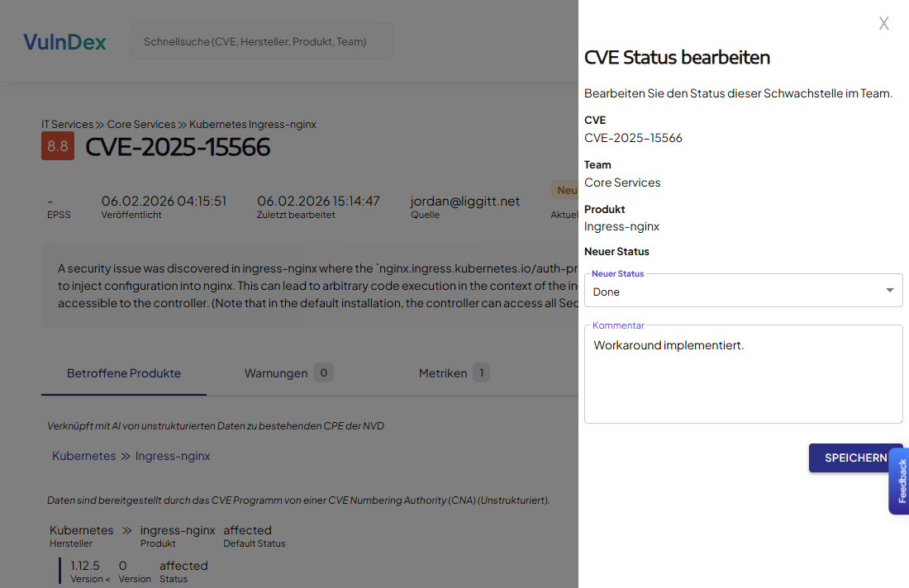Navigate to the IT Services breadcrumb
The height and width of the screenshot is (588, 909).
tap(67, 124)
